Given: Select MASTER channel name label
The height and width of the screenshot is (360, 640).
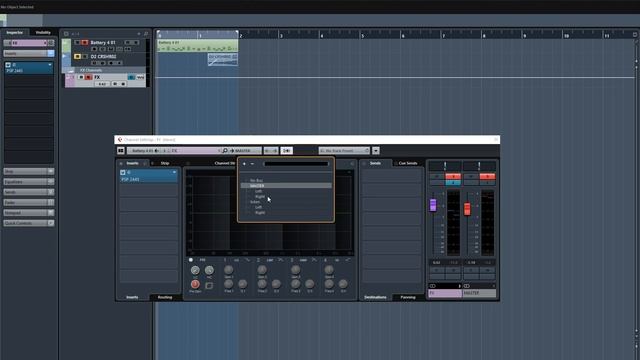Looking at the screenshot, I should (x=479, y=293).
